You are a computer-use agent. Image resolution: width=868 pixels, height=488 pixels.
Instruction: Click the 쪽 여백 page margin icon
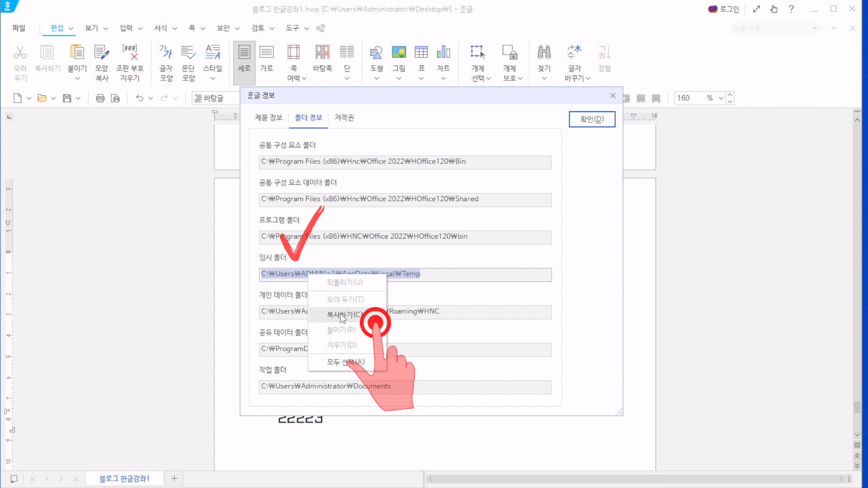[x=293, y=53]
